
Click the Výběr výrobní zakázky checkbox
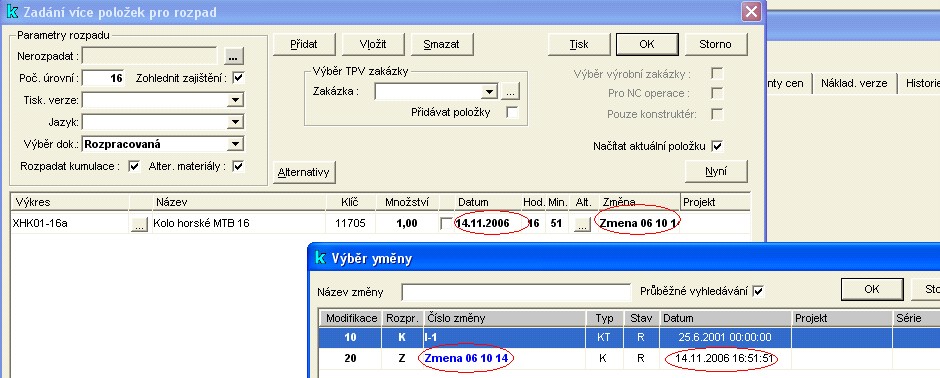tap(716, 74)
